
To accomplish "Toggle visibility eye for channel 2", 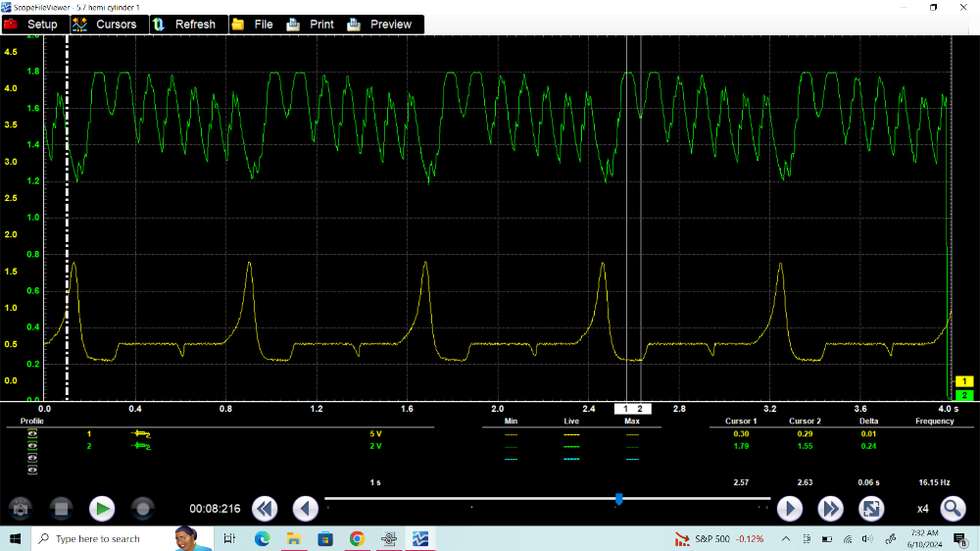I will click(x=32, y=446).
